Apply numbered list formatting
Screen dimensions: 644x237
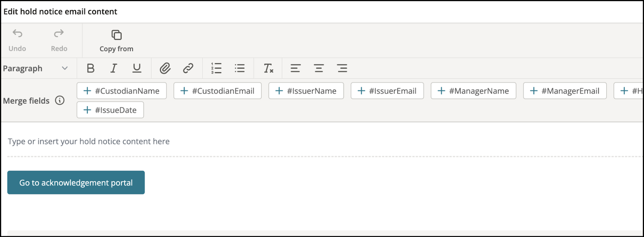pos(216,68)
